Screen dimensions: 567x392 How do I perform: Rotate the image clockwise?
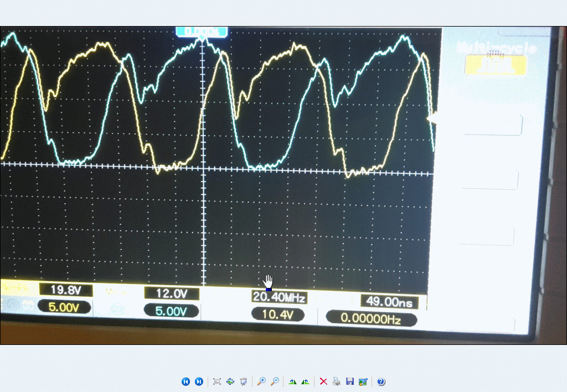[x=292, y=381]
